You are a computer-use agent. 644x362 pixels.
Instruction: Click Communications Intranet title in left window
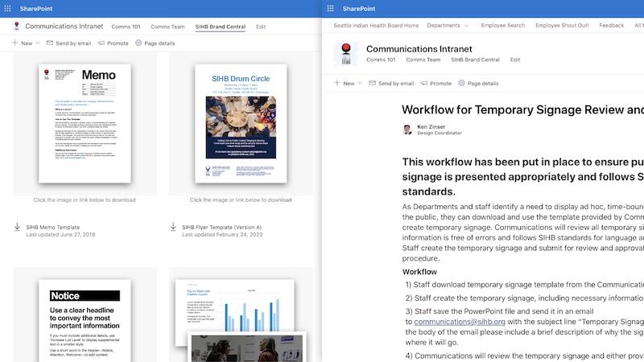(x=64, y=27)
